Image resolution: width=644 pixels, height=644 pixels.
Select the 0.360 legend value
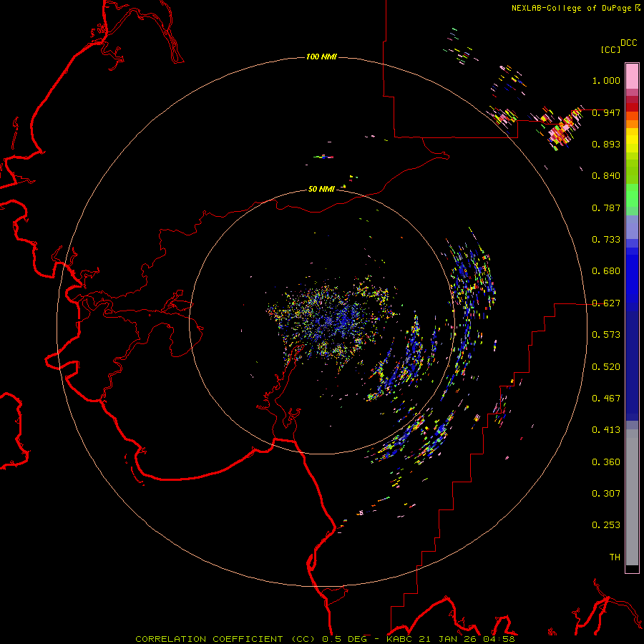(606, 462)
